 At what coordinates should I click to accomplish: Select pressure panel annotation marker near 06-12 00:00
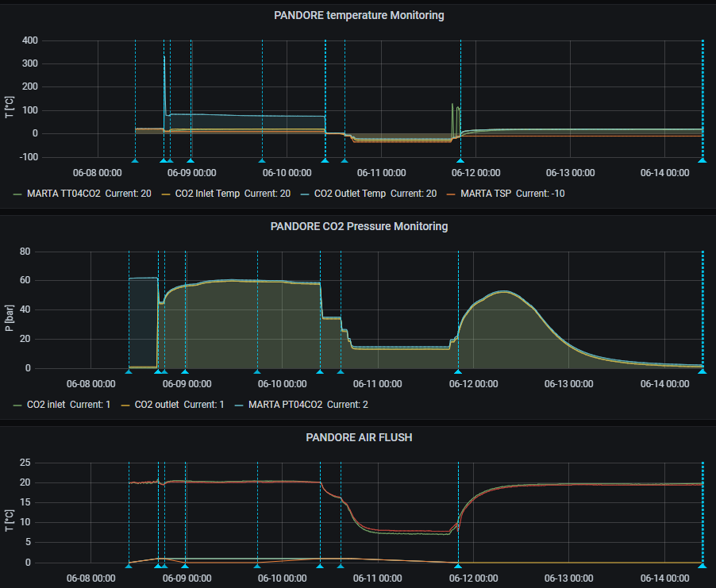tap(458, 371)
